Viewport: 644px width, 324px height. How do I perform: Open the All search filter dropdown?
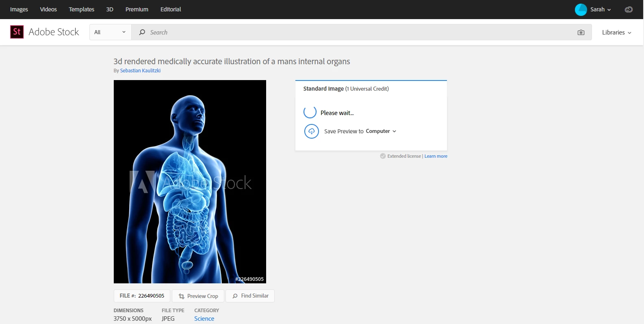(x=110, y=32)
